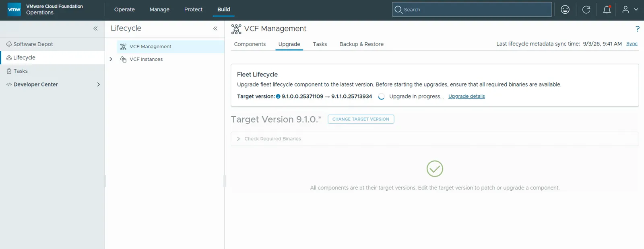Screen dimensions: 644x249
Task: Click the VCF Management header icon
Action: coord(236,29)
